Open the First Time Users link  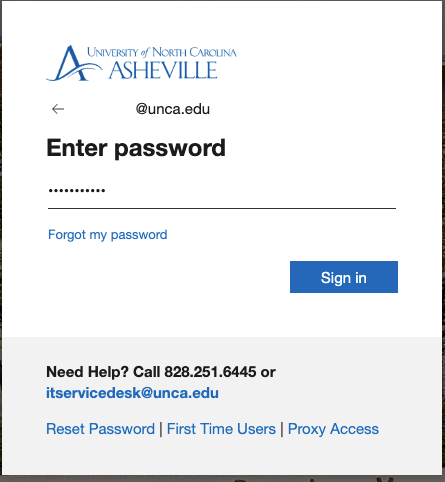click(221, 429)
